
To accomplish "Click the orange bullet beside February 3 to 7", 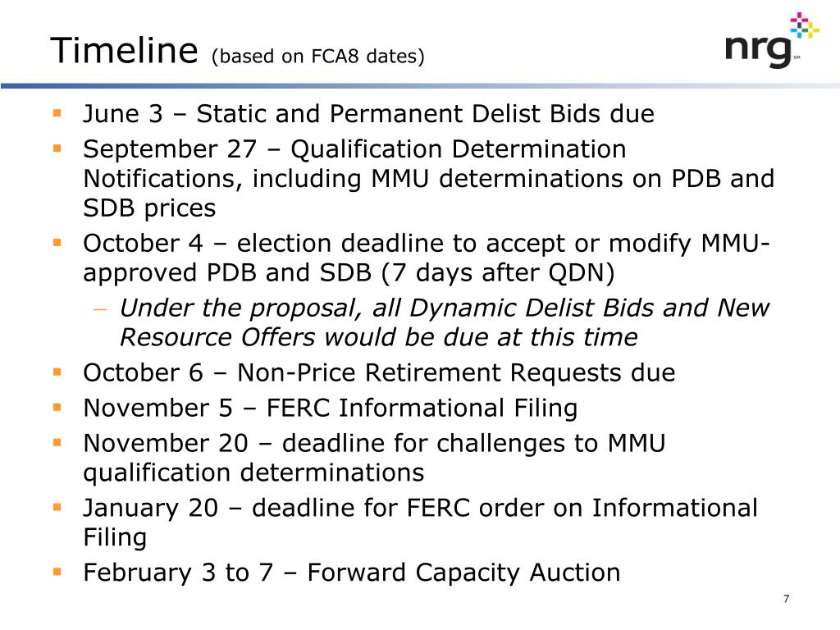I will click(57, 571).
